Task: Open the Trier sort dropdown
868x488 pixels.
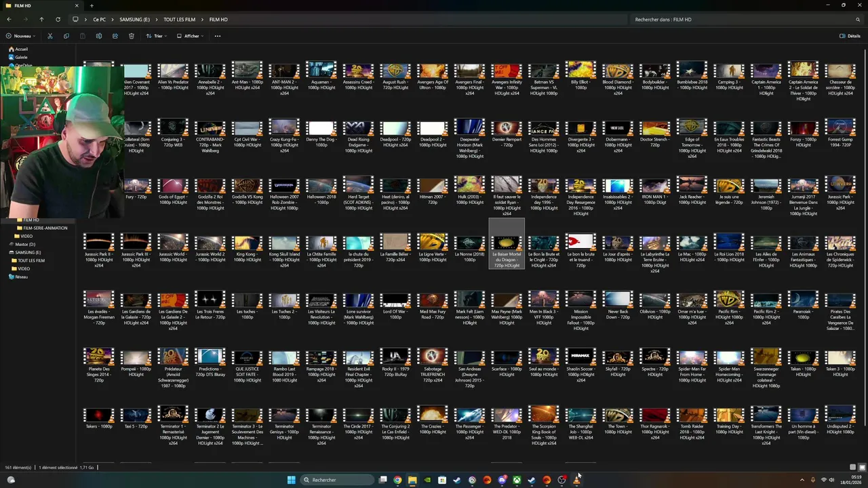Action: click(157, 36)
